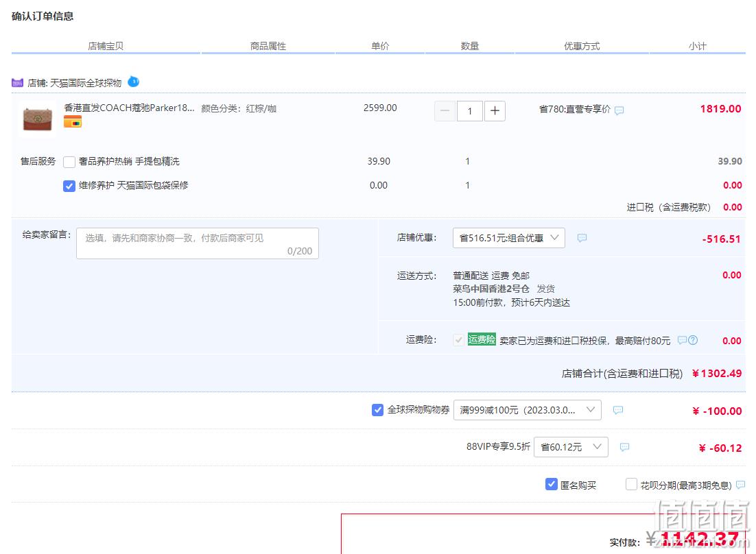Click the 15:00前付款，预计6天内送达 delivery note
756x554 pixels.
pos(511,302)
